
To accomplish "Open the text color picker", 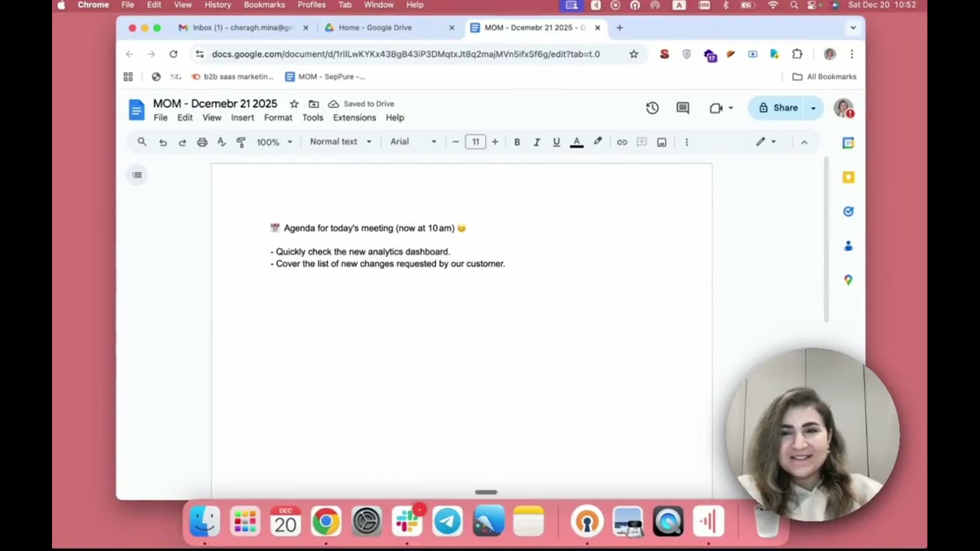I will click(577, 142).
